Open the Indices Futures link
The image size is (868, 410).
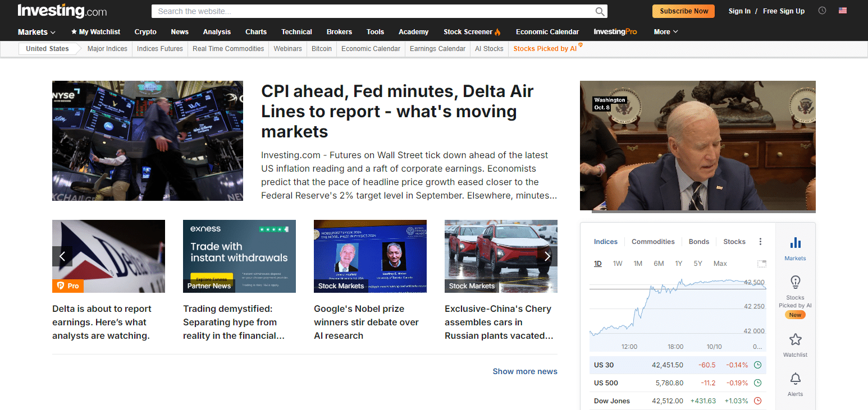[160, 49]
